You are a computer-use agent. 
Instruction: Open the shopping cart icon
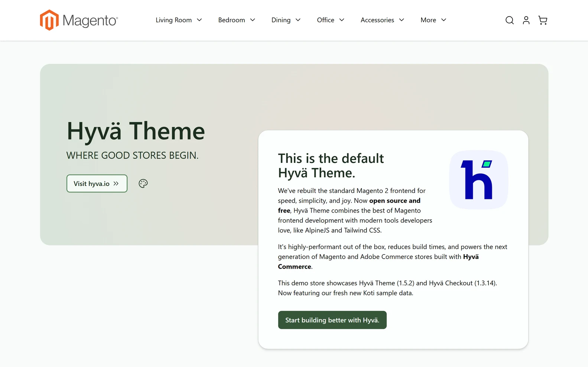coord(543,20)
